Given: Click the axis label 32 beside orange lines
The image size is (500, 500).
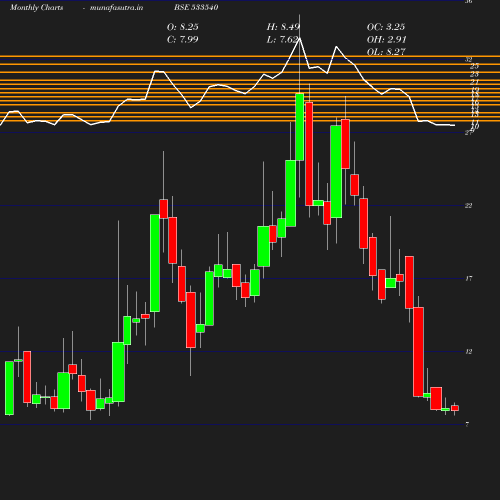Looking at the screenshot, I should click(468, 60).
